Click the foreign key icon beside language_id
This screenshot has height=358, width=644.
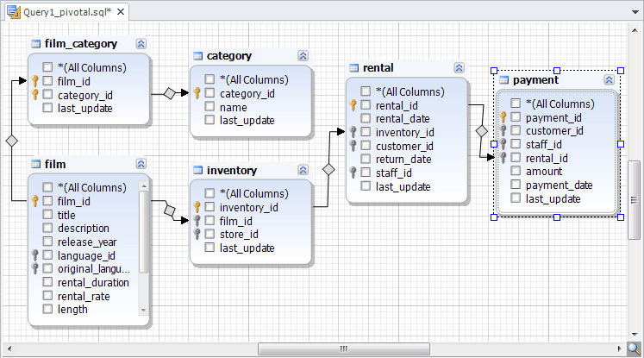[34, 255]
